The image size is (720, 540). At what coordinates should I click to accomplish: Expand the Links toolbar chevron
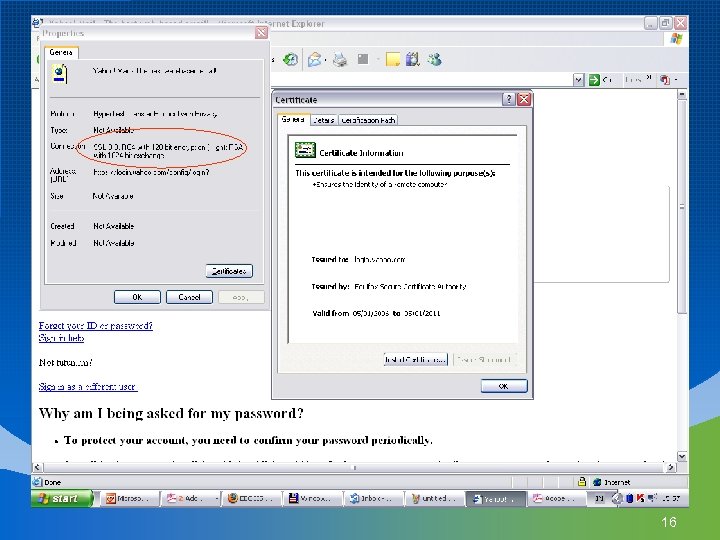[x=648, y=78]
